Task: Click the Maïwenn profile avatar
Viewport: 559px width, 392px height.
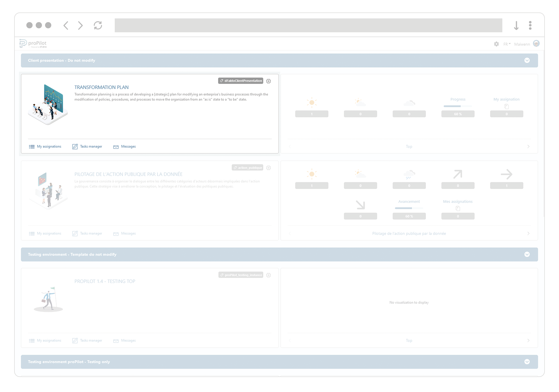Action: pos(536,44)
